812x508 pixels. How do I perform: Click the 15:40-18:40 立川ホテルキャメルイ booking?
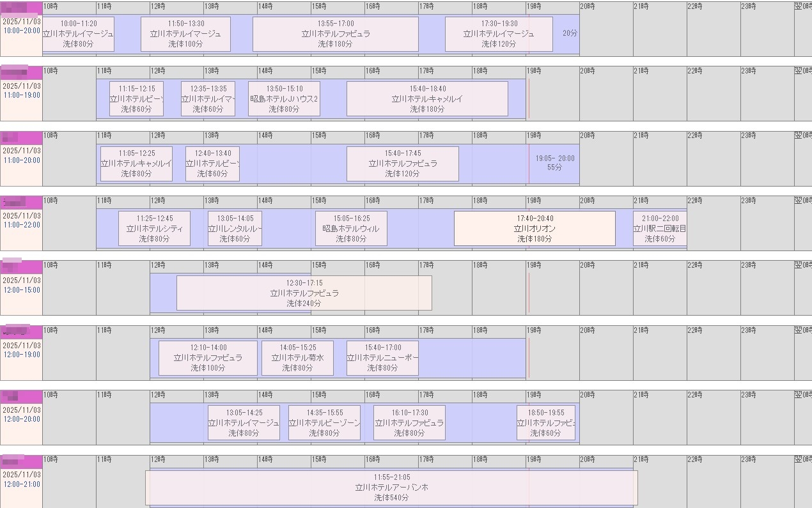(427, 99)
